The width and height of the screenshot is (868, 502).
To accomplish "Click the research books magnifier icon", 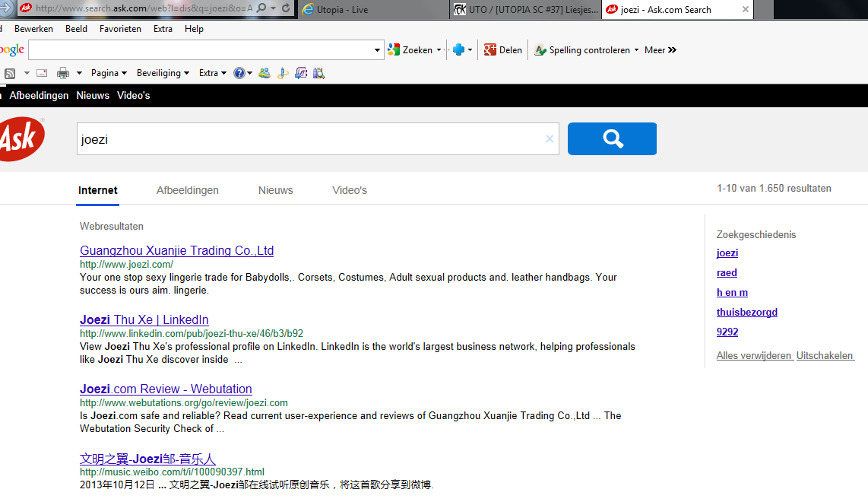I will point(319,73).
